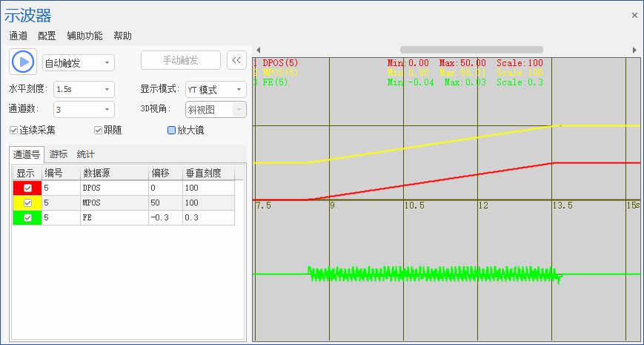Screen dimensions: 644x345
Task: Open the 自动触发 trigger mode dropdown
Action: 79,63
